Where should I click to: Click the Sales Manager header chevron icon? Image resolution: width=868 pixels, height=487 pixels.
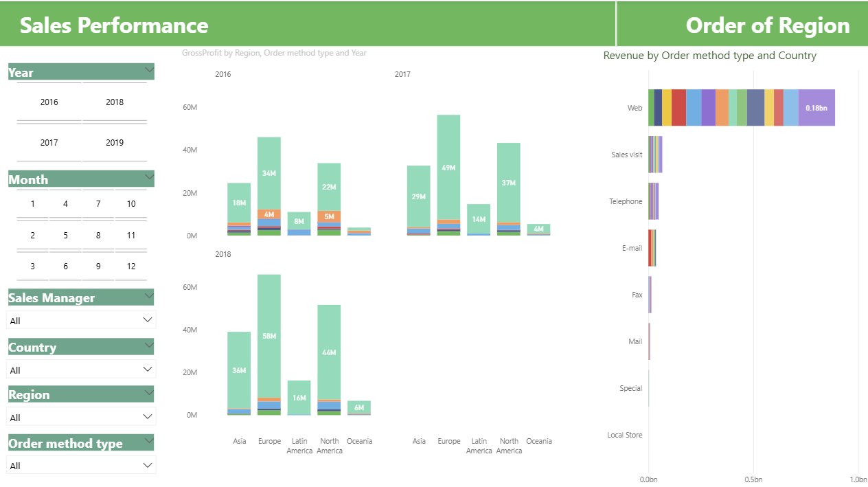tap(149, 295)
